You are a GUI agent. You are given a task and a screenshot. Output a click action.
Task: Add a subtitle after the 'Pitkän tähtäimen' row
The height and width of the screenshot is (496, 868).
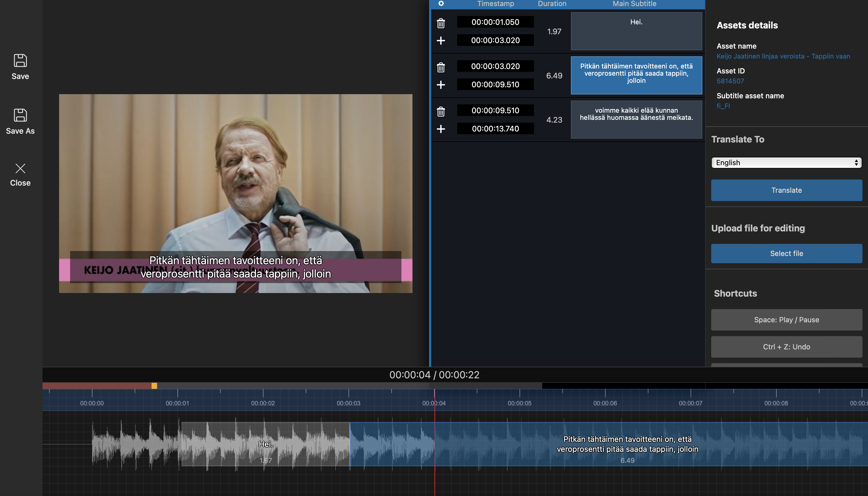[441, 85]
